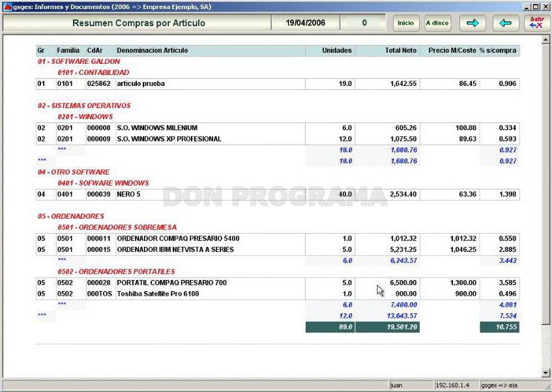Viewport: 552px width, 392px height.
Task: Click the vertical scrollbar thumb
Action: tap(545, 184)
